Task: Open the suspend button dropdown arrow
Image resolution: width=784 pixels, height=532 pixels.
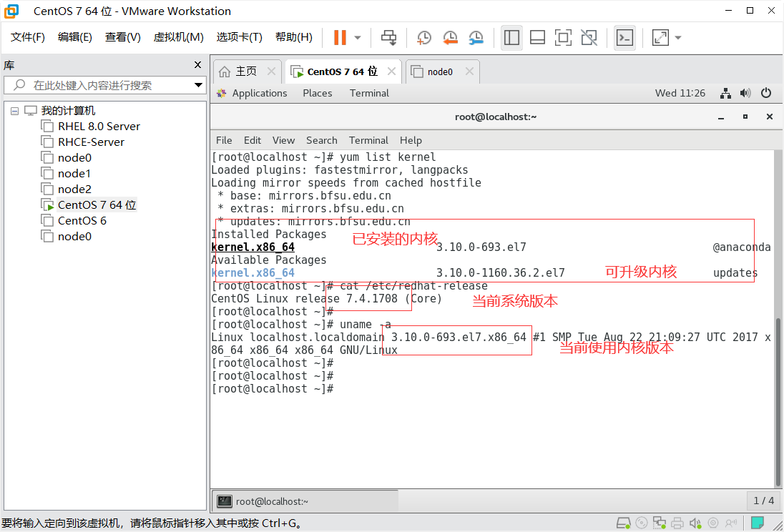Action: coord(356,37)
